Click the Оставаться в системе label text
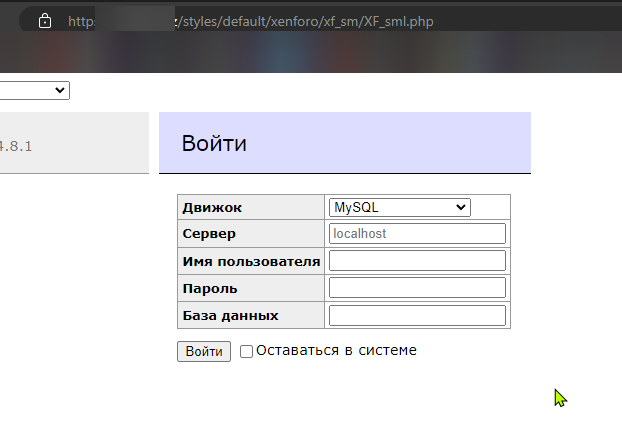Image resolution: width=622 pixels, height=421 pixels. pos(336,350)
